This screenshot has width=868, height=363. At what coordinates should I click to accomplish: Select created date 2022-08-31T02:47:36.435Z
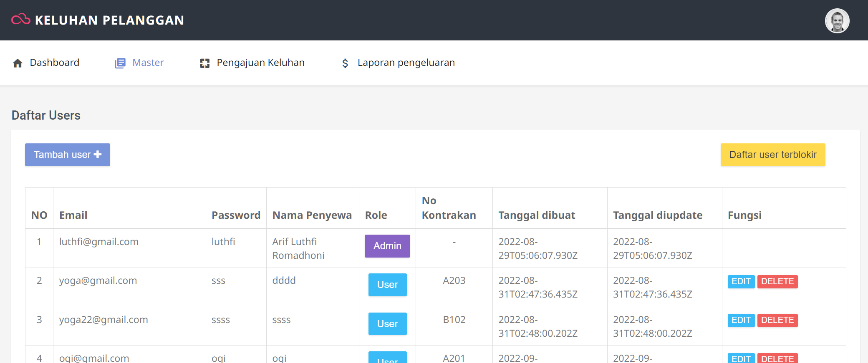[x=538, y=287]
